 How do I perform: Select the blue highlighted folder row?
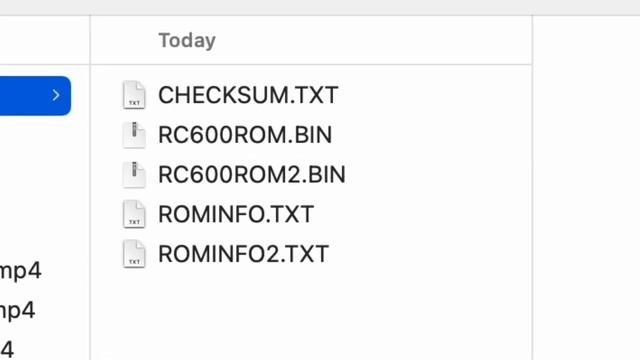click(36, 96)
